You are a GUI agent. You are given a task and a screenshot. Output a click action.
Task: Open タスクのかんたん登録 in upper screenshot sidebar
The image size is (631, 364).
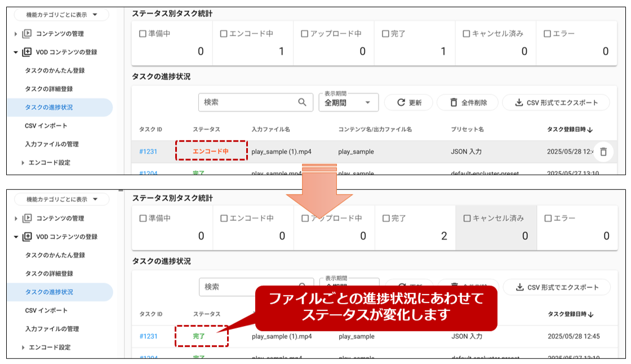55,70
